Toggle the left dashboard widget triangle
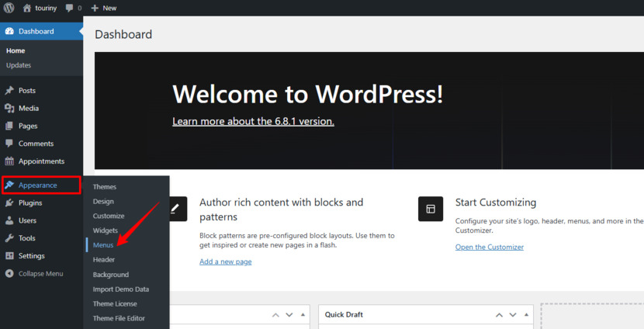 [303, 315]
